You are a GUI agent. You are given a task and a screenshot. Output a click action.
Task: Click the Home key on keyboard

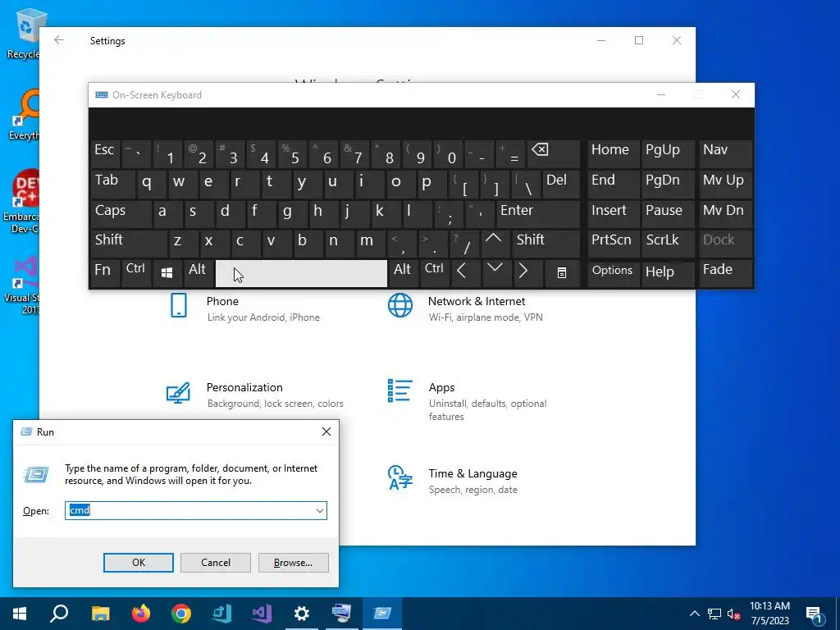coord(613,154)
